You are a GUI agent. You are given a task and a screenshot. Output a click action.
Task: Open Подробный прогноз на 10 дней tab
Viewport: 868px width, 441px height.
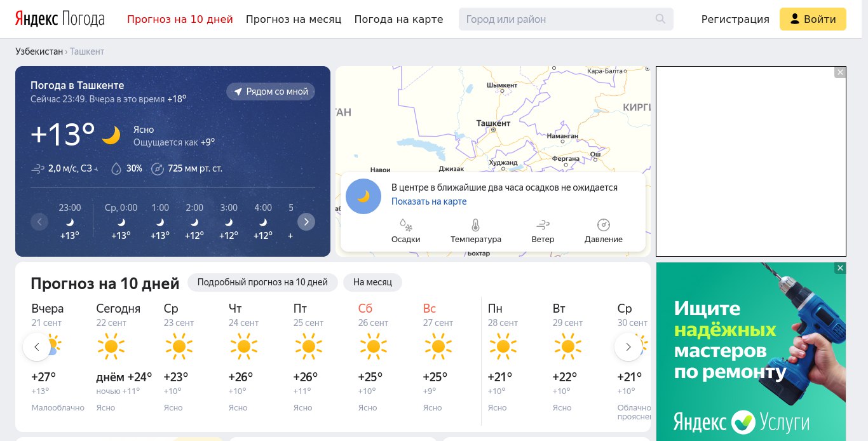click(262, 282)
